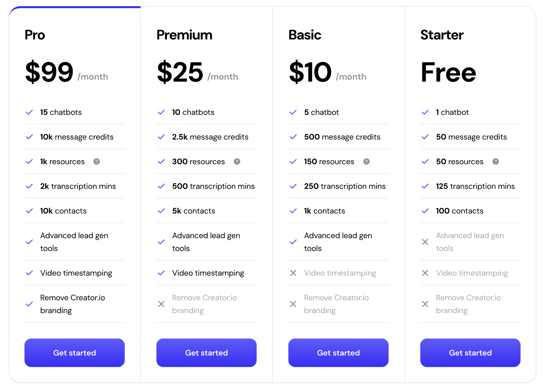This screenshot has height=392, width=546.
Task: Click the help icon next to Pro's 1k resources
Action: 97,162
